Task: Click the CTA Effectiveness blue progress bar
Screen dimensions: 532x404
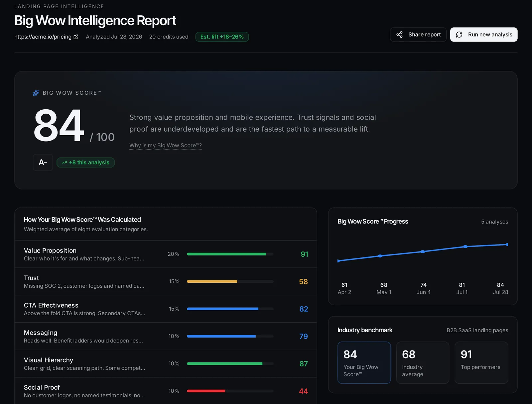Action: pyautogui.click(x=222, y=309)
